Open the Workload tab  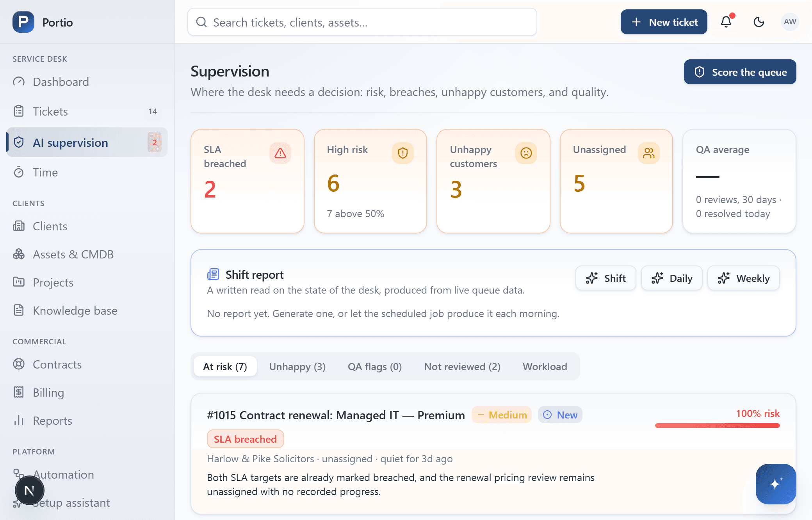click(x=545, y=366)
